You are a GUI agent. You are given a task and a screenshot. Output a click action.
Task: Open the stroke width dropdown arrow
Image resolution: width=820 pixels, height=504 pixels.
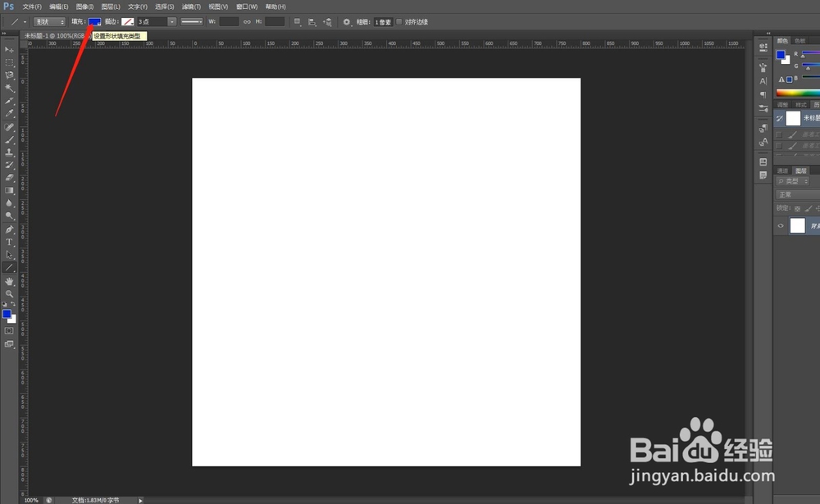point(171,22)
